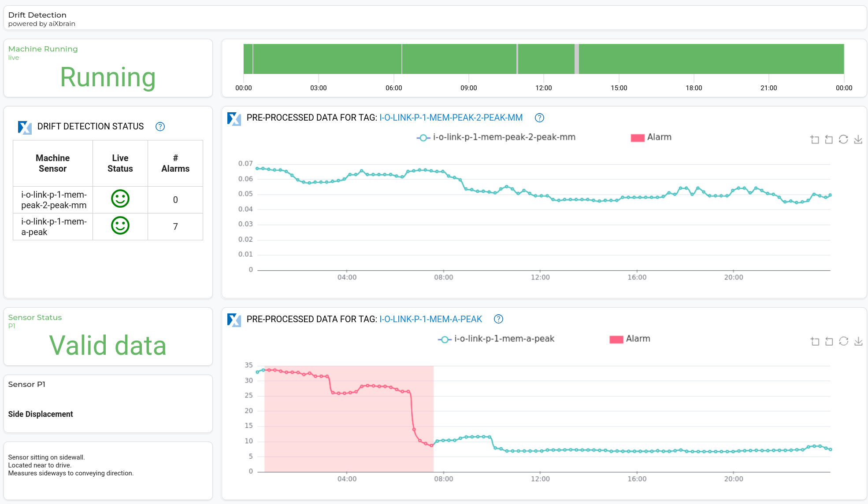
Task: Toggle i-o-link-p-1-mem-peak-2-peak-mm legend series
Action: click(496, 137)
